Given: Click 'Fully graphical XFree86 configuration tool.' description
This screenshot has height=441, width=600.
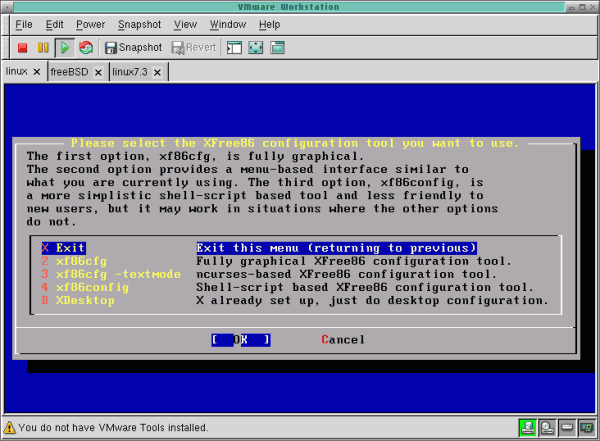Looking at the screenshot, I should click(x=354, y=261).
